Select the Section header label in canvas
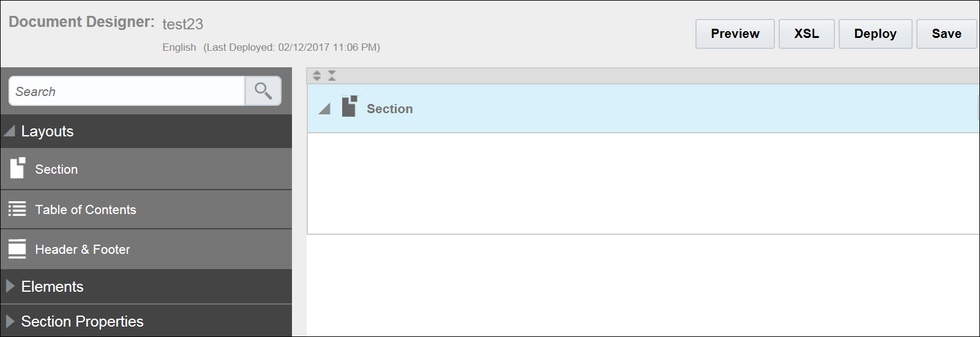The height and width of the screenshot is (337, 980). (390, 109)
